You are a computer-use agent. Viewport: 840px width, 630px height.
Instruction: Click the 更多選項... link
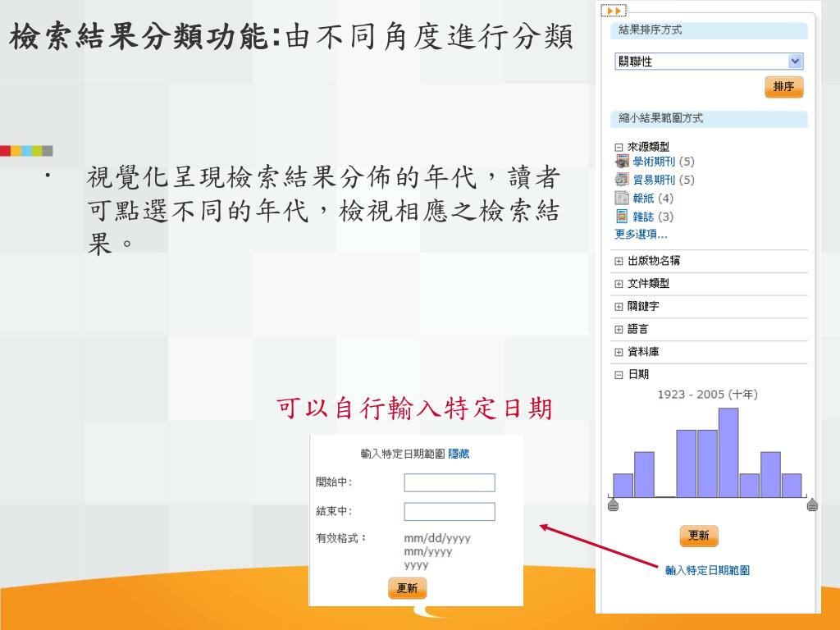pos(641,234)
